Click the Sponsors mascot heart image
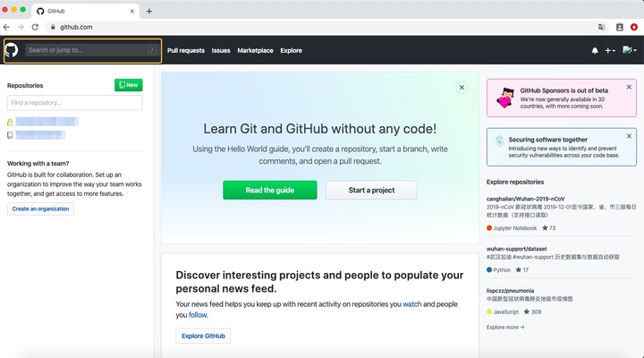This screenshot has height=358, width=644. (x=505, y=98)
